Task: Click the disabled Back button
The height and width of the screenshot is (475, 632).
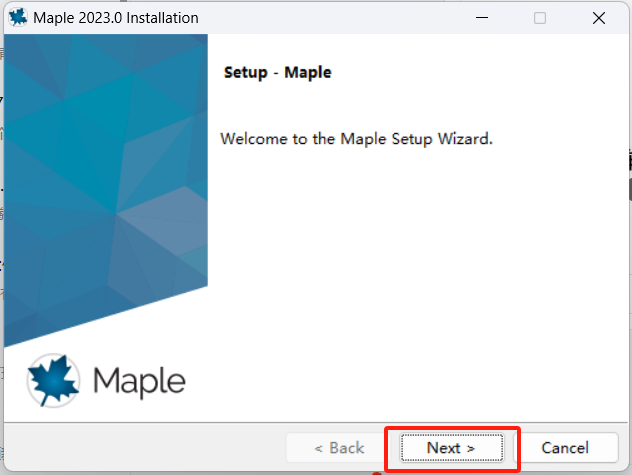Action: [339, 448]
